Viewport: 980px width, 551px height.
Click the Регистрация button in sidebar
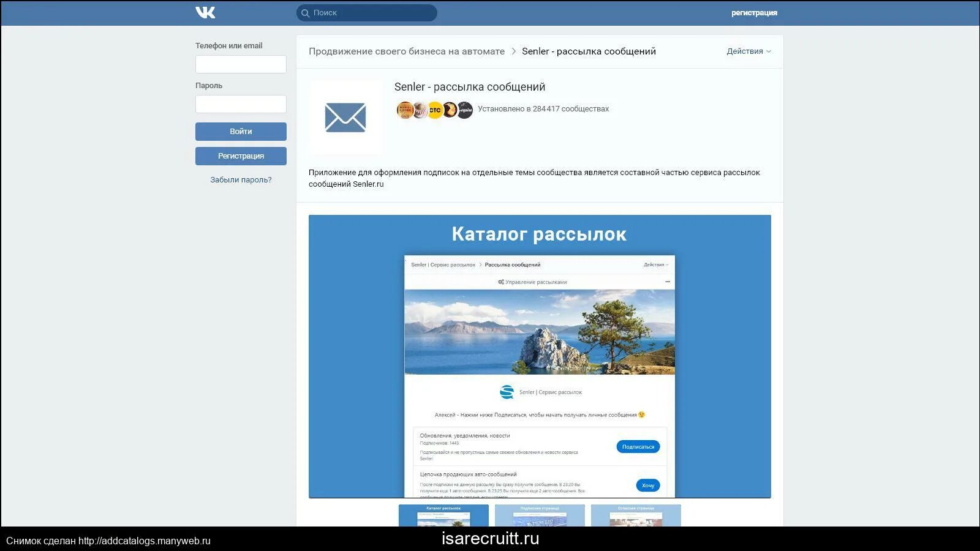pos(241,156)
